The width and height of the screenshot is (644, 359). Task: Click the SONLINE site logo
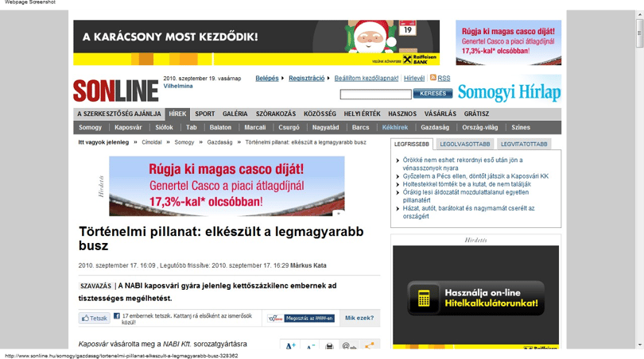(x=116, y=91)
